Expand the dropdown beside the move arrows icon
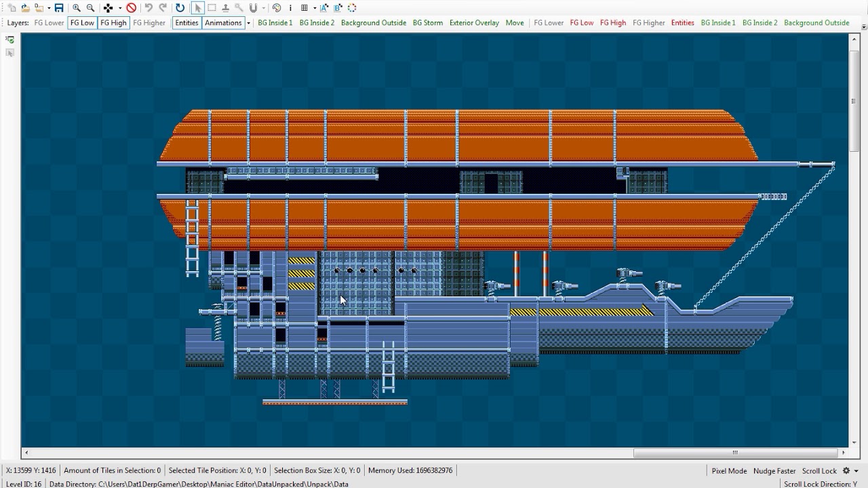Viewport: 868px width, 488px height. [x=120, y=8]
